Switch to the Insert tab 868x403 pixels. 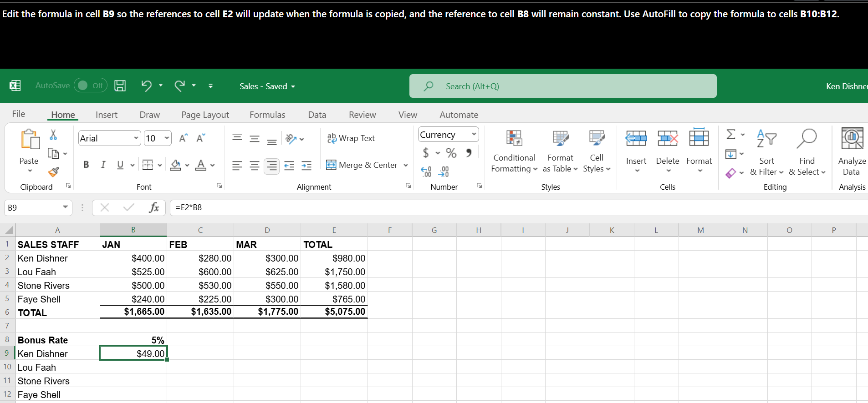107,115
